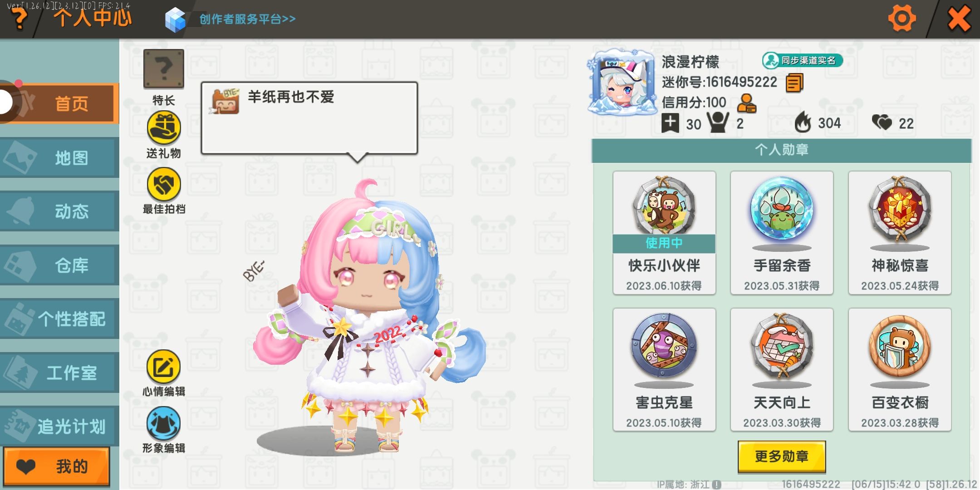980x490 pixels.
Task: Switch to 仓库 tab
Action: 59,265
